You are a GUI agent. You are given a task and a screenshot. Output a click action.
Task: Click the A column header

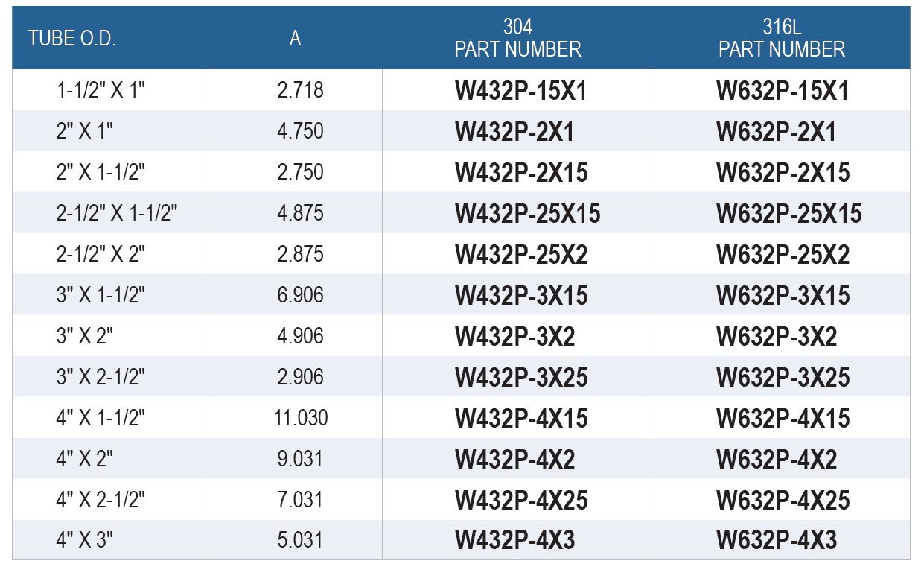coord(296,39)
